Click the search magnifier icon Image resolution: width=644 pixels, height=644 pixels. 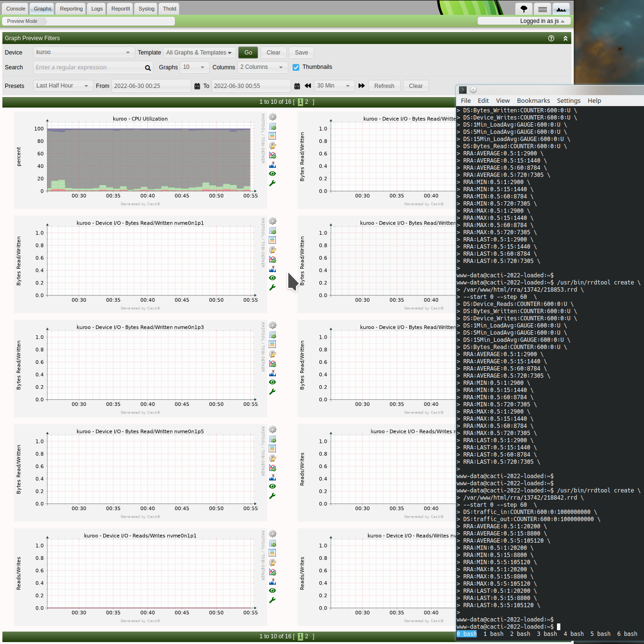click(148, 68)
